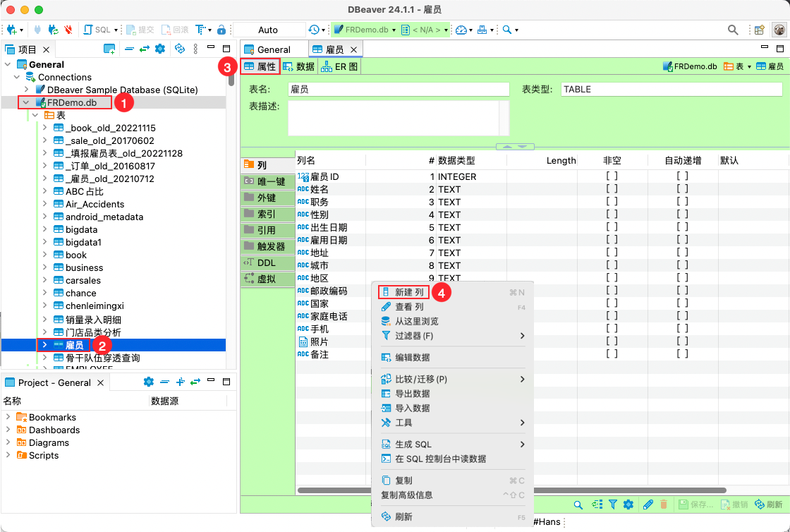The height and width of the screenshot is (532, 790).
Task: Click the reconnect plug icon in toolbar
Action: tap(53, 30)
